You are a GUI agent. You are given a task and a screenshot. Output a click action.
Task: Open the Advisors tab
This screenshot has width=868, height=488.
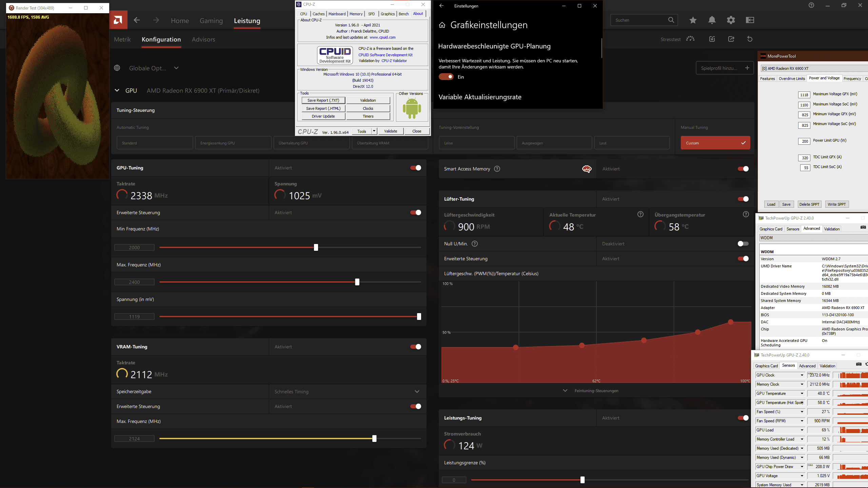click(x=203, y=39)
